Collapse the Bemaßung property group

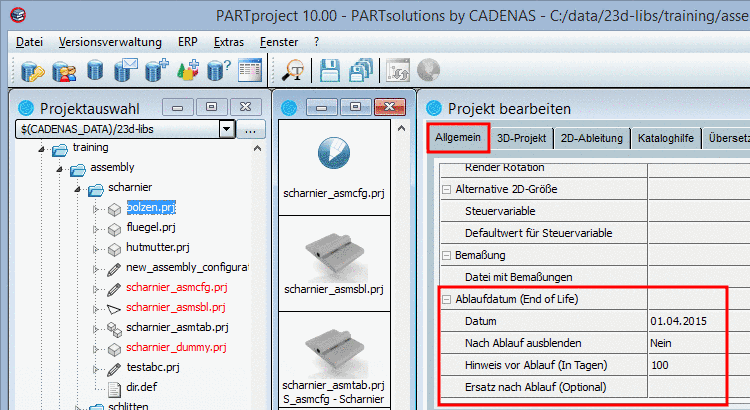[x=446, y=255]
